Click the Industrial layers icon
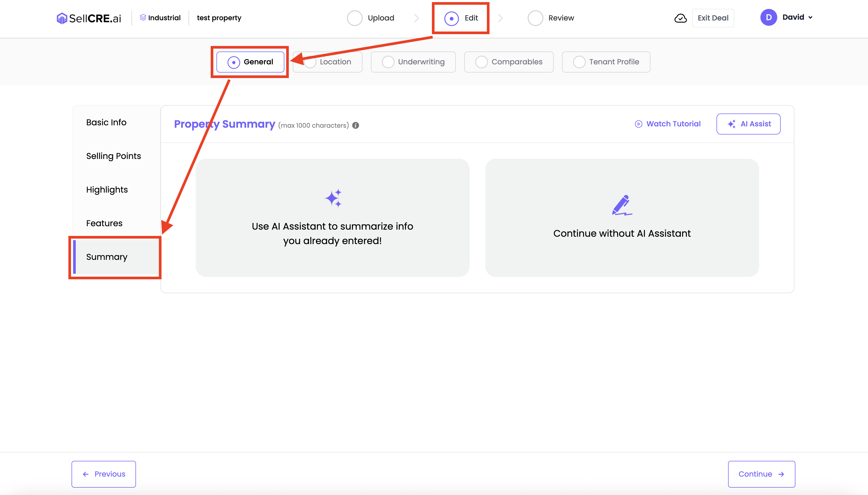 143,17
